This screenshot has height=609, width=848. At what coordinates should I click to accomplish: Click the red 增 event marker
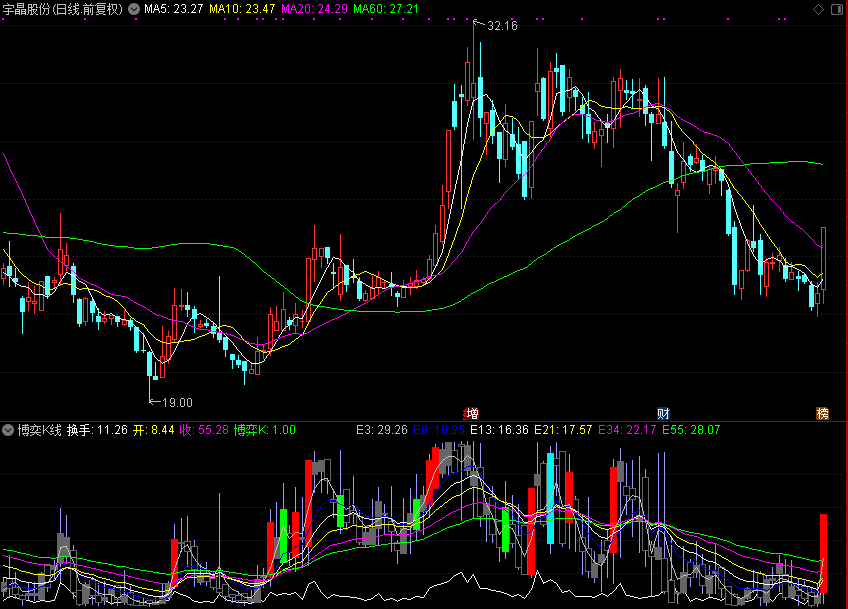point(472,414)
